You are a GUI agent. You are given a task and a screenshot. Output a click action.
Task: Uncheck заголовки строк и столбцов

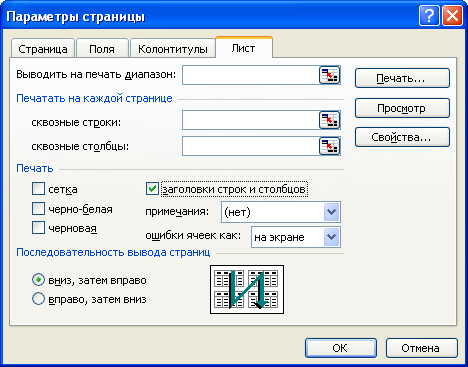152,189
